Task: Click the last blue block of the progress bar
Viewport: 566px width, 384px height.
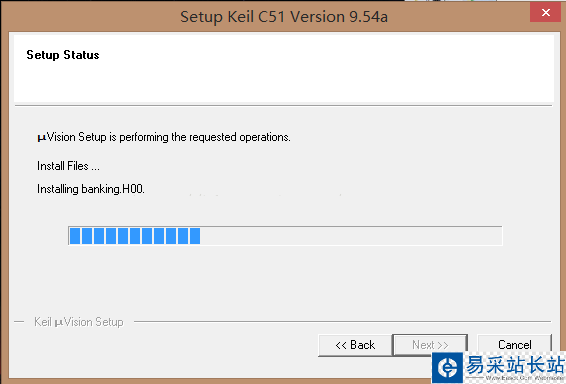Action: pos(195,236)
